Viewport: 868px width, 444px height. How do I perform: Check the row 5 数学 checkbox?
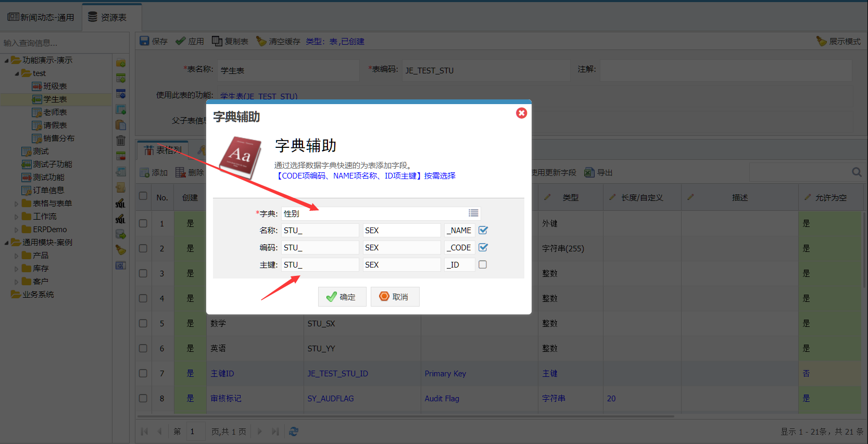pos(143,323)
